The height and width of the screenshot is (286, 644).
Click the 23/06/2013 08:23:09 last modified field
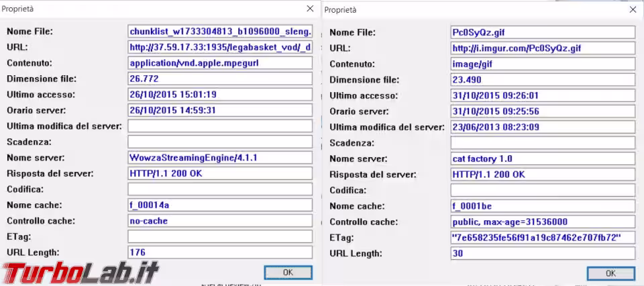click(x=543, y=127)
